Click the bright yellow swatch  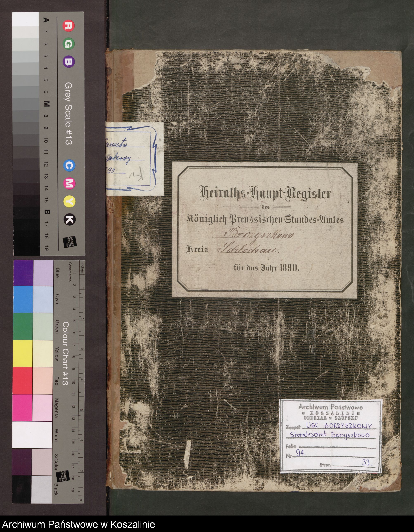click(x=22, y=353)
